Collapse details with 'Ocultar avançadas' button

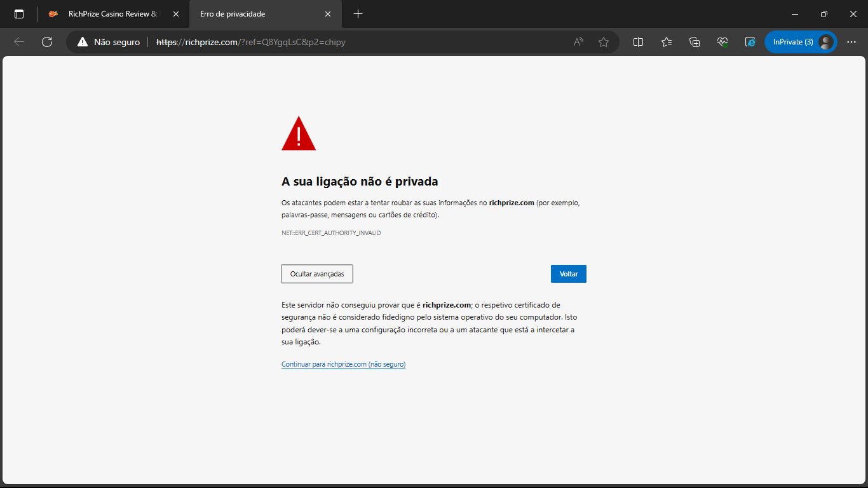click(x=317, y=274)
